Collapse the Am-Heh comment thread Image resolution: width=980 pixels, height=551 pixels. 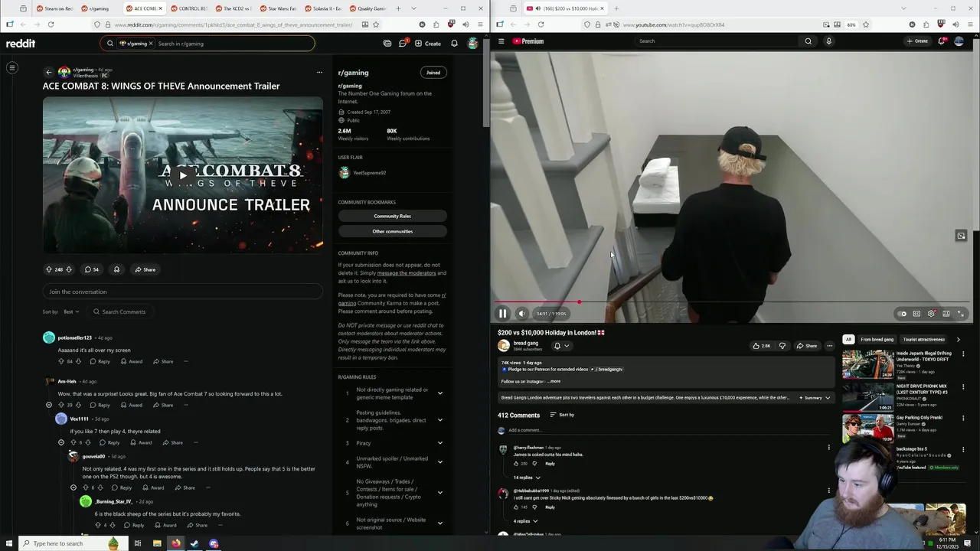click(x=49, y=405)
